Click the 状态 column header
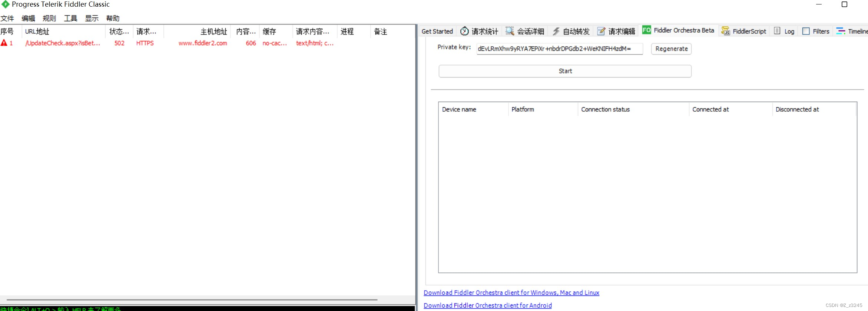The width and height of the screenshot is (868, 311). tap(119, 32)
